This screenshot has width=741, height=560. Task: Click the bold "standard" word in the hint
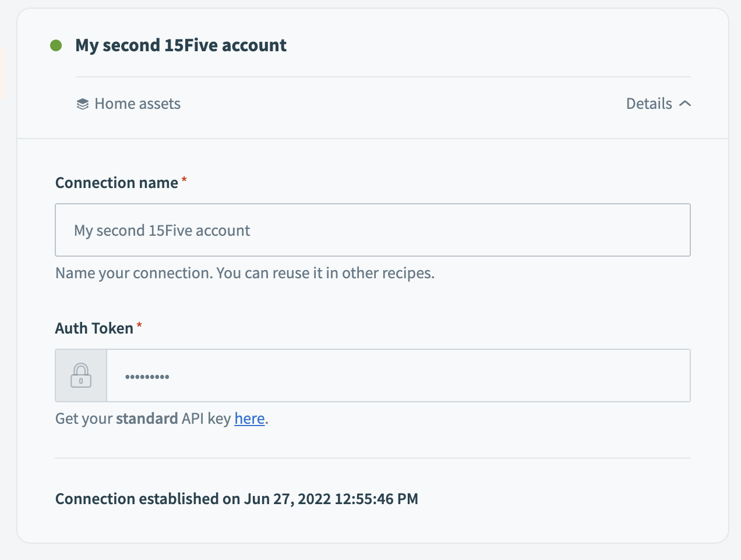(x=147, y=419)
